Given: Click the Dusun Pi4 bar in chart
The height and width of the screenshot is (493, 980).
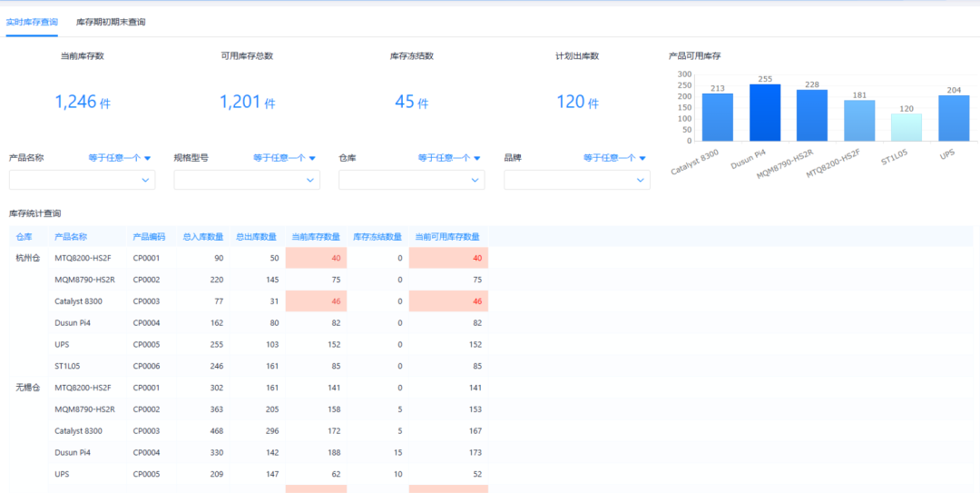Looking at the screenshot, I should (765, 113).
